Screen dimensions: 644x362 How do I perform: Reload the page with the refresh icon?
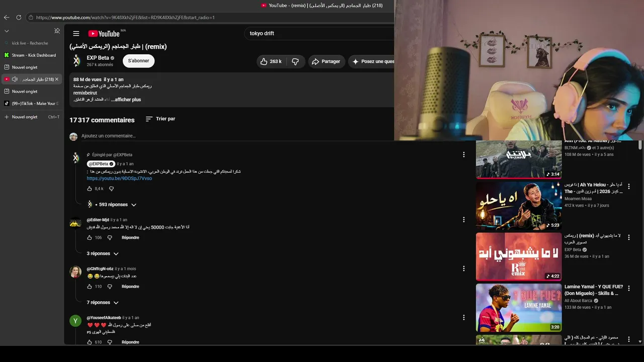pos(19,18)
